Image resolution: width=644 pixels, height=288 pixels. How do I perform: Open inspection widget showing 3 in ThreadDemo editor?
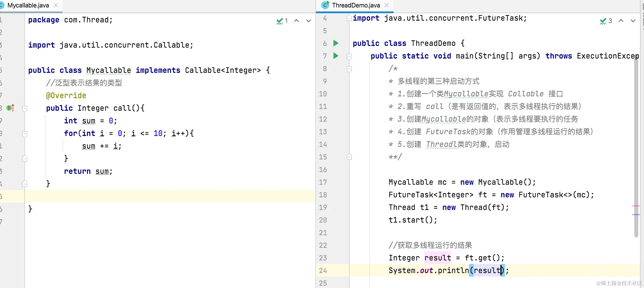pos(606,21)
